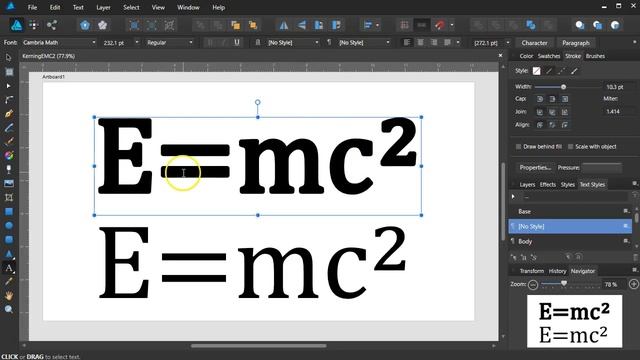Switch to the History tab
Image resolution: width=640 pixels, height=360 pixels.
coord(557,271)
